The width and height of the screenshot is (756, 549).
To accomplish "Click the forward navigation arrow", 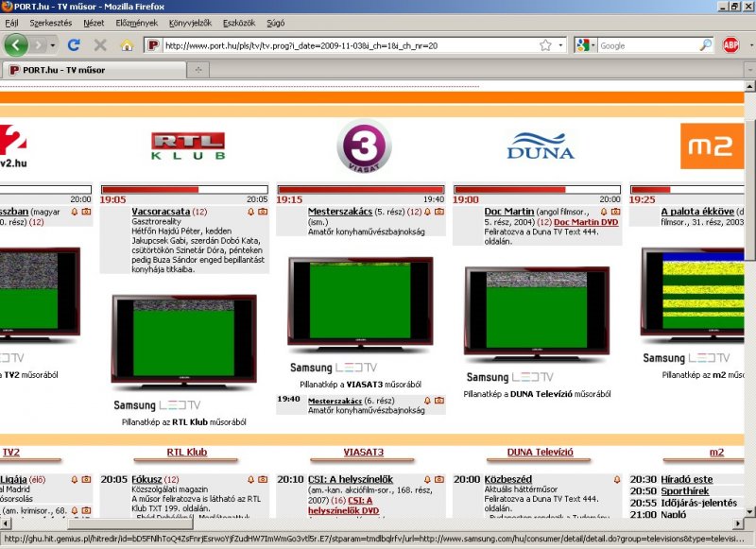I will point(39,45).
